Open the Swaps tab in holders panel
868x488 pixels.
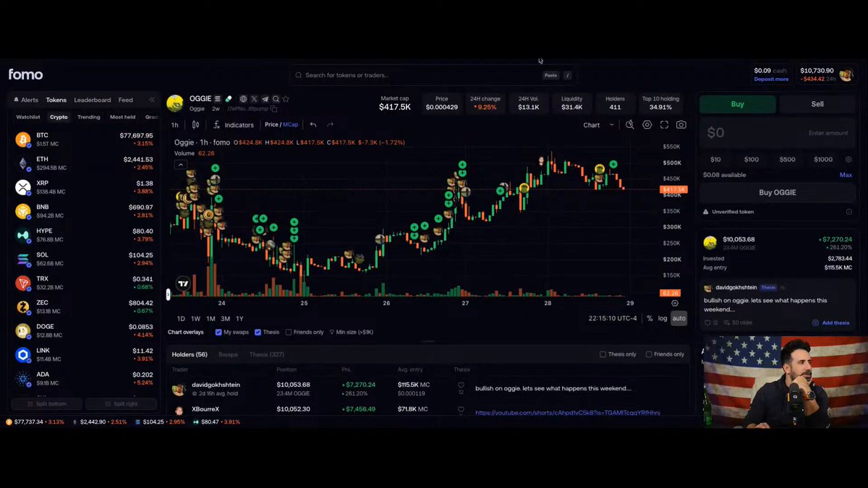coord(228,354)
